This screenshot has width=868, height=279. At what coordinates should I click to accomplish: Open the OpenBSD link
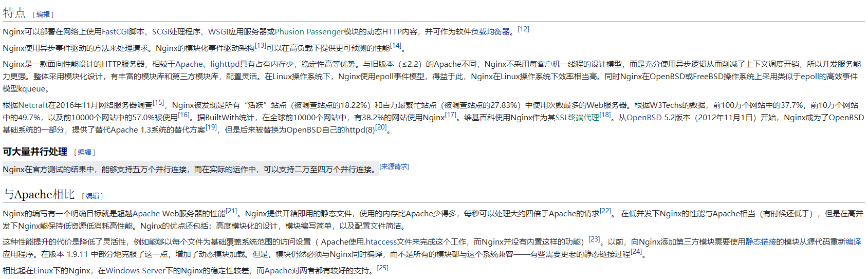click(x=644, y=118)
